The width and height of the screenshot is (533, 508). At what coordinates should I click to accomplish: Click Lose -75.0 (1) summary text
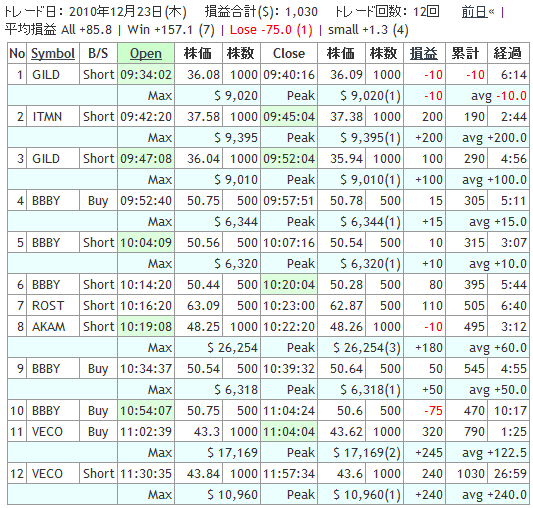271,30
